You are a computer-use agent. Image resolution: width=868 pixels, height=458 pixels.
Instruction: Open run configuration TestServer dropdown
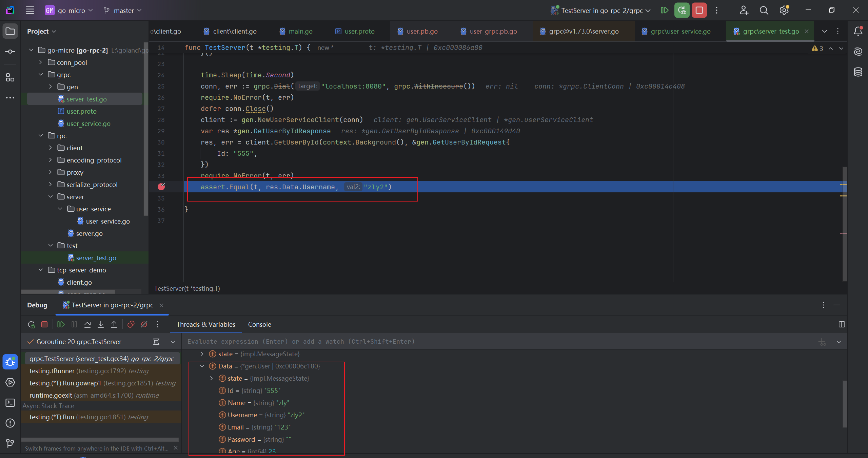point(601,11)
